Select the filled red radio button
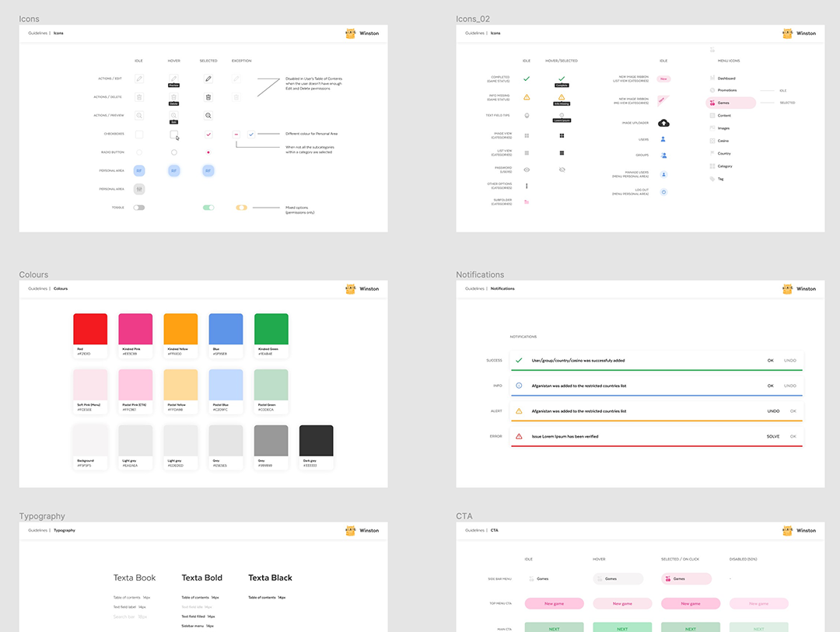The width and height of the screenshot is (840, 632). pyautogui.click(x=208, y=152)
